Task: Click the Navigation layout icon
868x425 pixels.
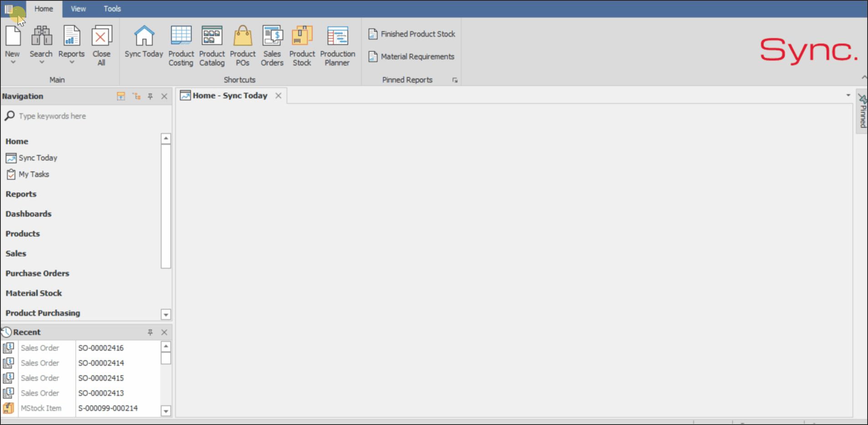Action: 121,96
